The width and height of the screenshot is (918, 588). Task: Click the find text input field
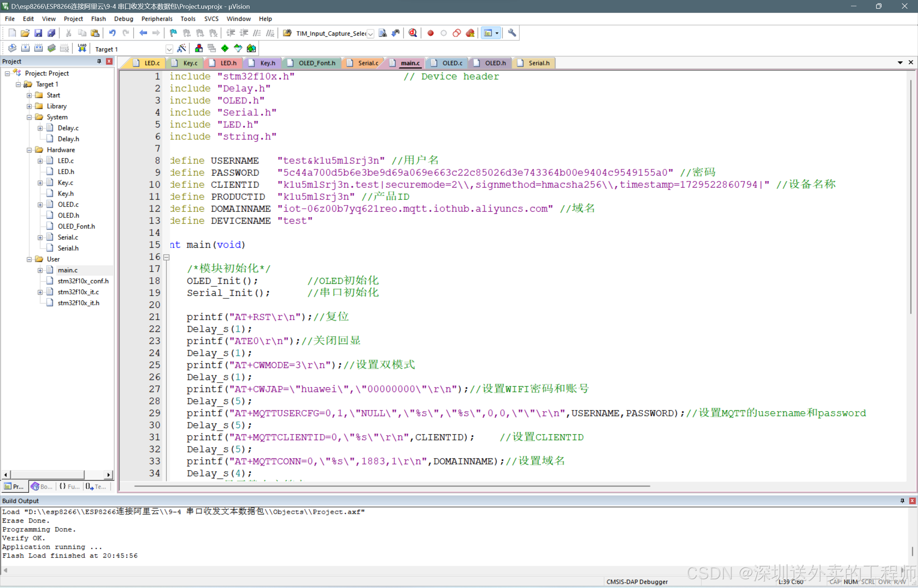click(330, 34)
